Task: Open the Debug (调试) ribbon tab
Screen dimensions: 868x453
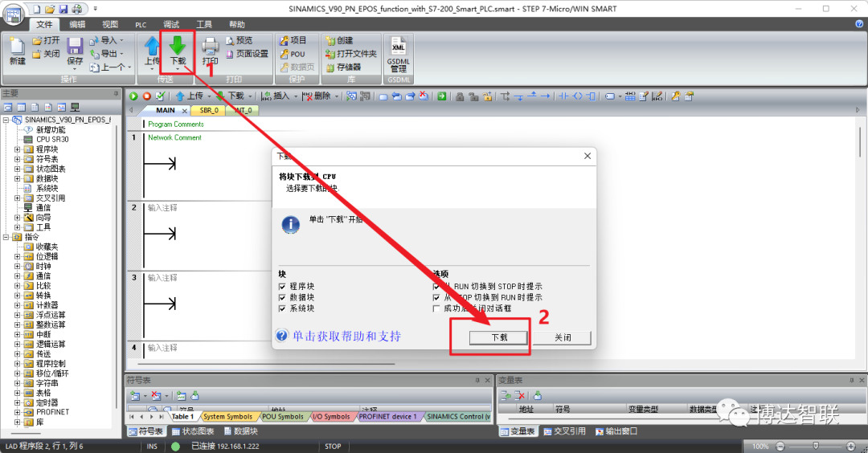Action: point(171,24)
